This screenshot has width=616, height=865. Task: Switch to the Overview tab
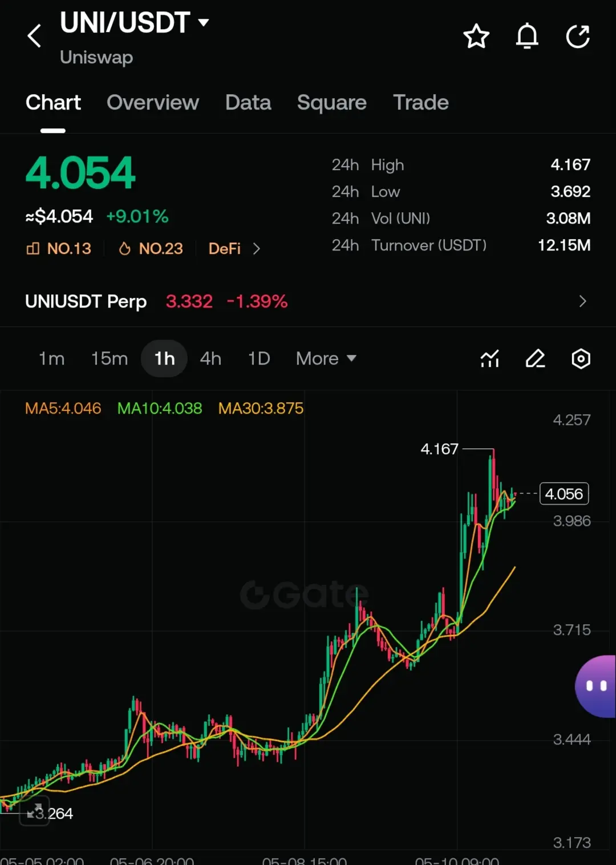click(x=153, y=103)
